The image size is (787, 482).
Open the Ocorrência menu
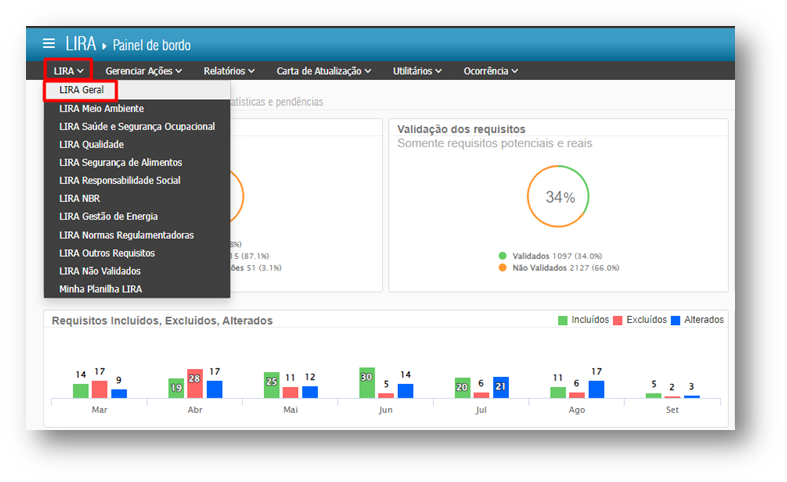tap(491, 71)
